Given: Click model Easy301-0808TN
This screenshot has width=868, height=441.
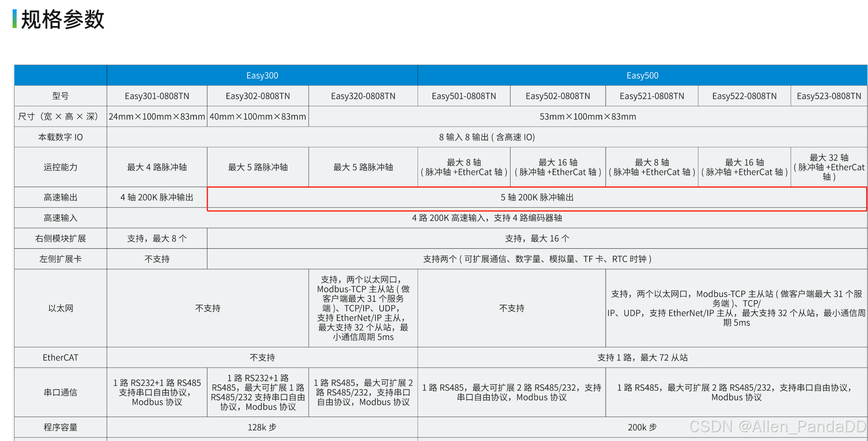Looking at the screenshot, I should click(157, 96).
